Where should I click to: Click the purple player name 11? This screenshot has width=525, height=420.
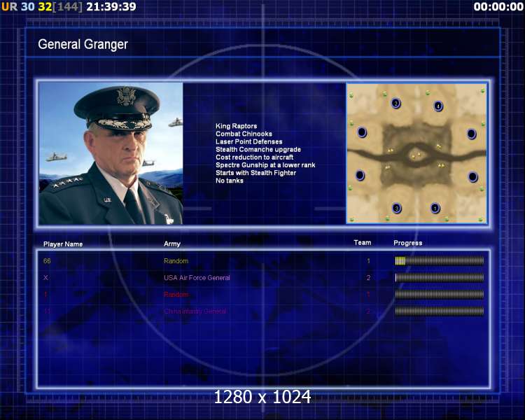(x=47, y=311)
